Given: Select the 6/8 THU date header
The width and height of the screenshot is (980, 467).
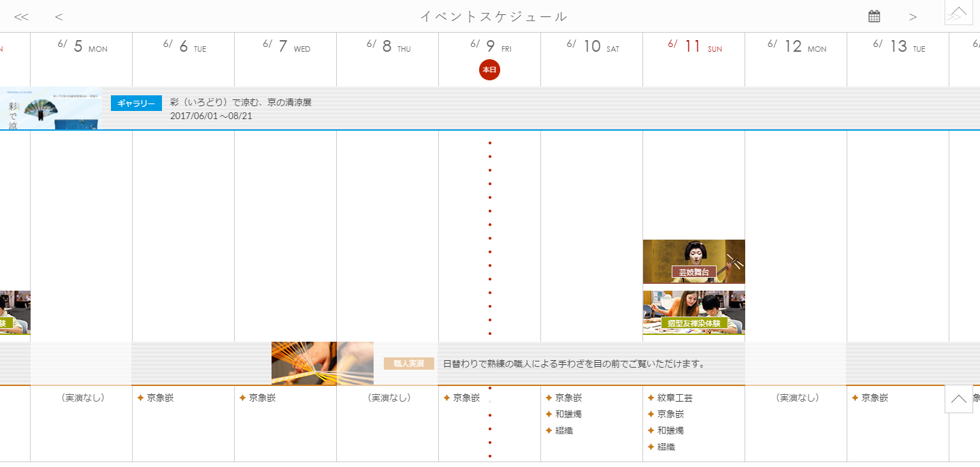Looking at the screenshot, I should point(388,46).
